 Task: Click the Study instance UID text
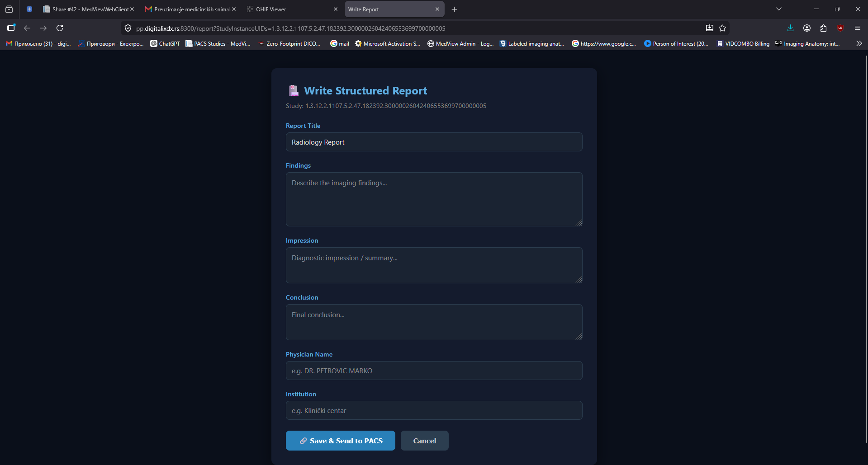tap(386, 106)
